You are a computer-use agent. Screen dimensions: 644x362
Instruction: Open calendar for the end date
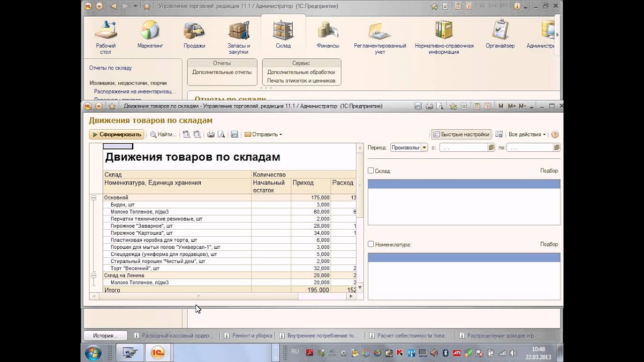557,147
